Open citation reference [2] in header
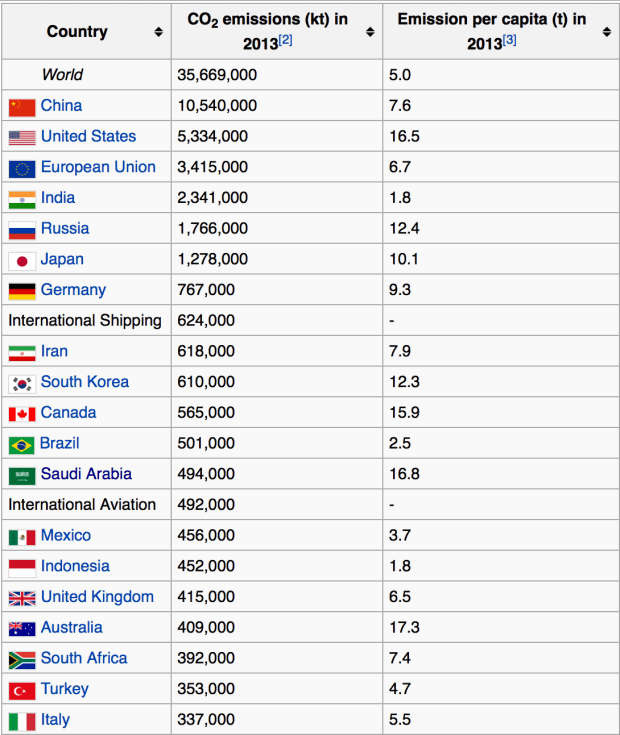This screenshot has width=620, height=735. pos(285,40)
